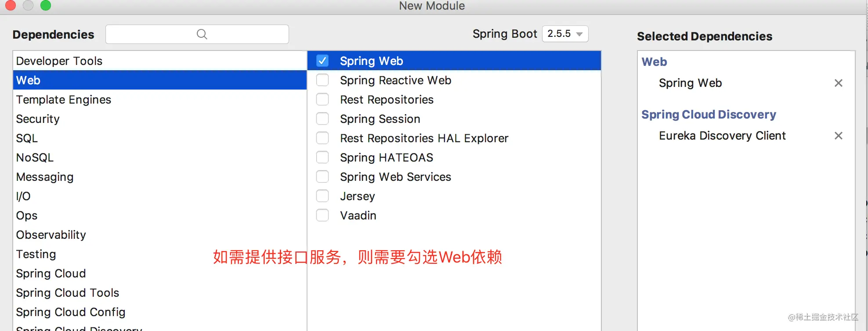The image size is (868, 331).
Task: Enable Rest Repositories HAL Explorer checkbox
Action: tap(322, 138)
